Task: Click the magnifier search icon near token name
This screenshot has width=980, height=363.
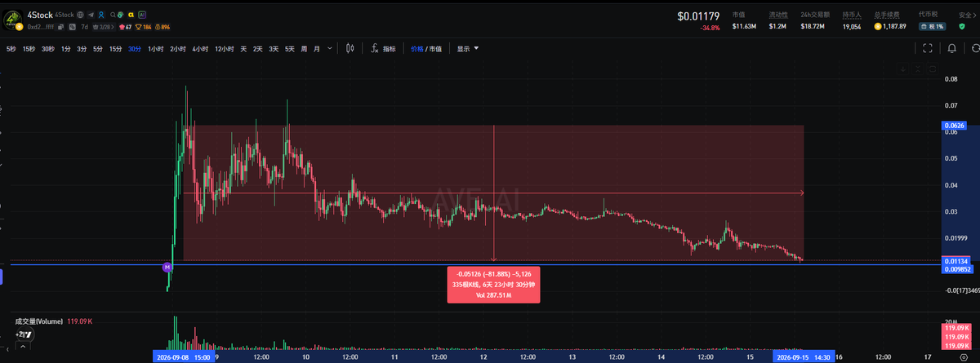Action: click(113, 15)
